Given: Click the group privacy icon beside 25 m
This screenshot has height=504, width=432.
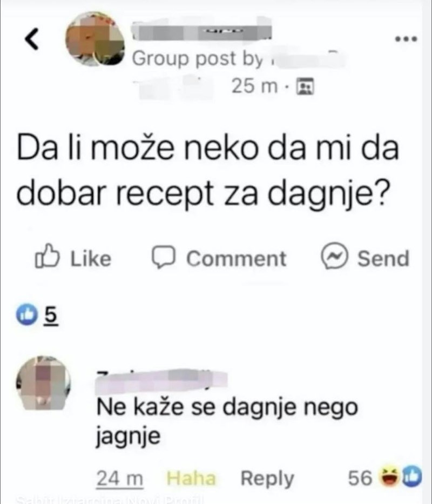Looking at the screenshot, I should 305,86.
